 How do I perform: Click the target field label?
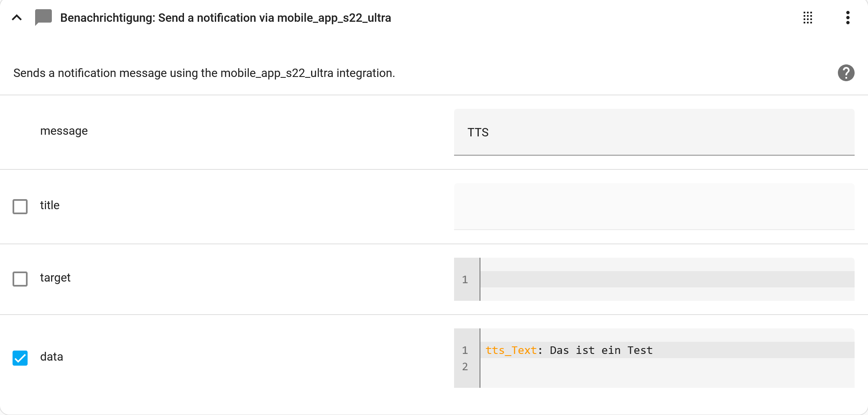(x=55, y=278)
